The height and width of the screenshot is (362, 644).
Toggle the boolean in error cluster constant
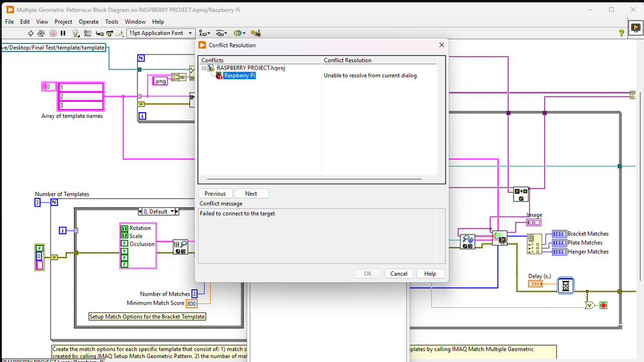pyautogui.click(x=39, y=248)
